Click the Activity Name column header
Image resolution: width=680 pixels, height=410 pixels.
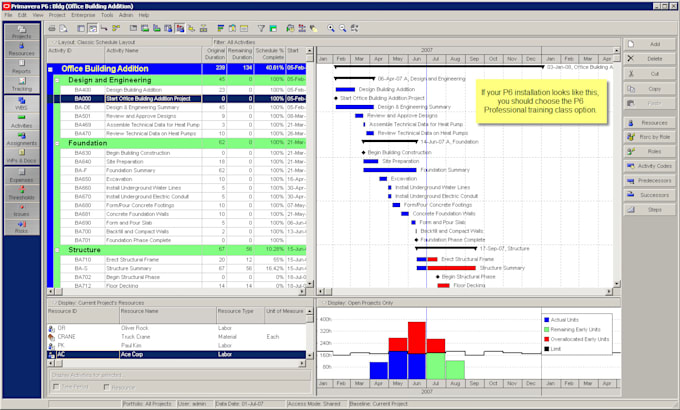tap(154, 54)
